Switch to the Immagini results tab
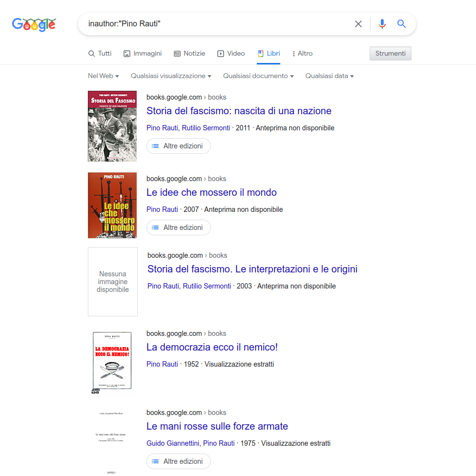The height and width of the screenshot is (476, 476). point(143,53)
